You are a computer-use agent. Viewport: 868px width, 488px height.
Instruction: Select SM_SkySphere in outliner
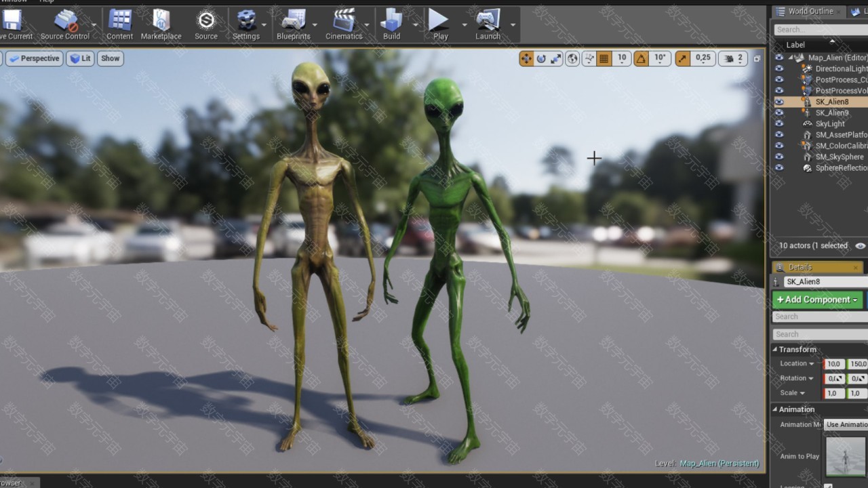point(840,157)
